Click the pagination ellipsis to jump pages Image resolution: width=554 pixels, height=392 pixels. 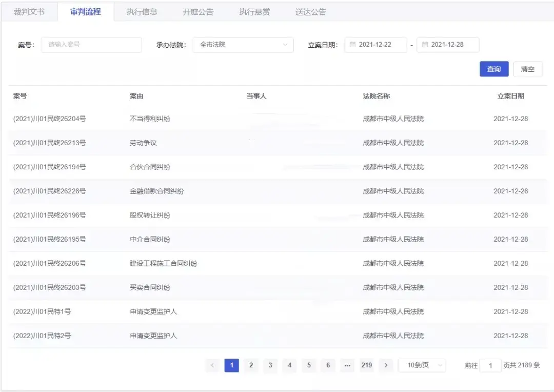click(x=347, y=365)
